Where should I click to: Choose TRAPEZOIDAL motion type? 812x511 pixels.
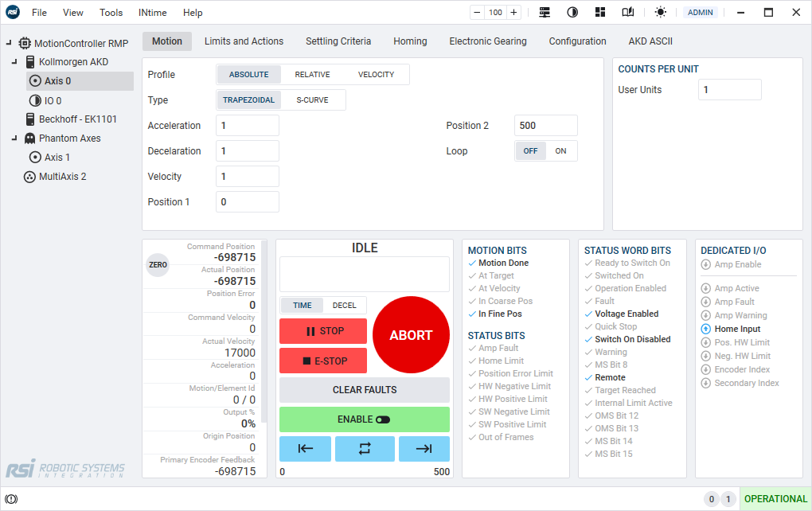pyautogui.click(x=248, y=100)
